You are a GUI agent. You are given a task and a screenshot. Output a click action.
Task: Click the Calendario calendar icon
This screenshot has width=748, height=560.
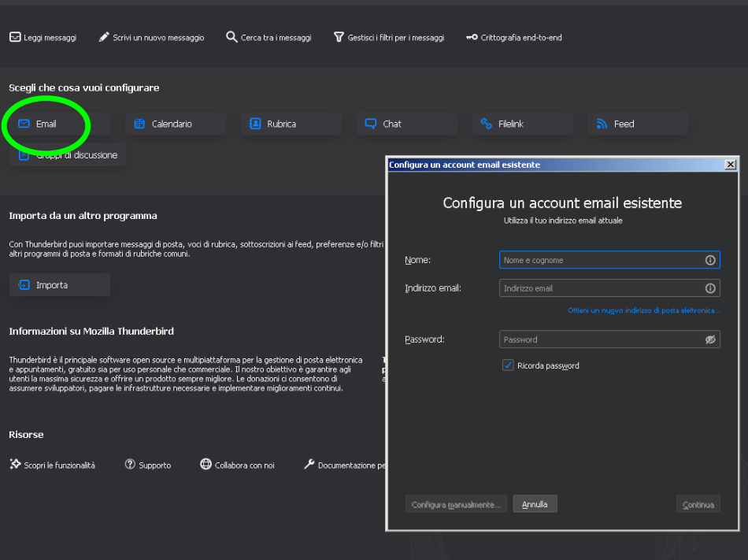coord(139,124)
